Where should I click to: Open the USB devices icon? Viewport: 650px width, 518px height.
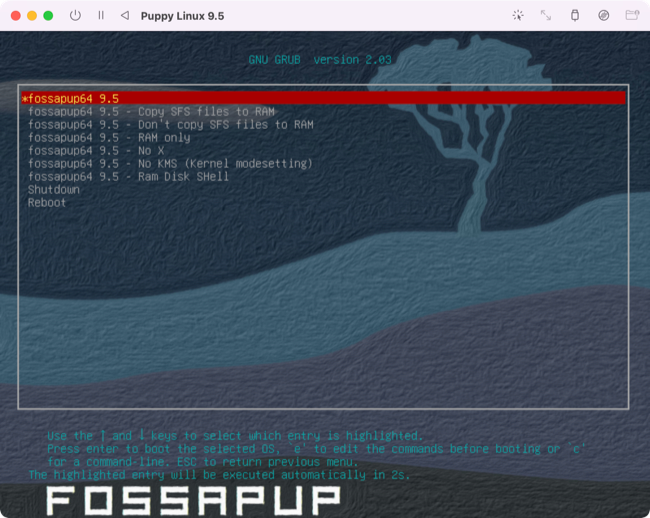(x=575, y=16)
